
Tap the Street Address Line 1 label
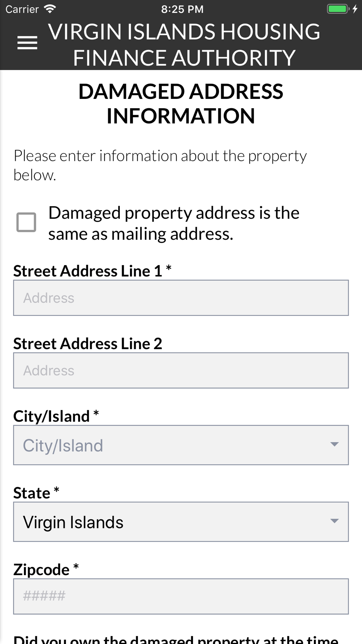[x=92, y=271]
